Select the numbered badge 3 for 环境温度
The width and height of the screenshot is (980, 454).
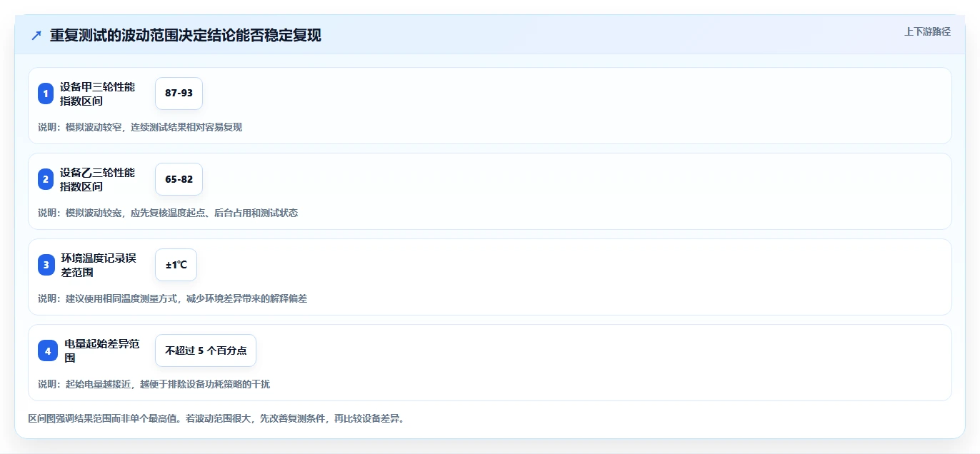46,265
